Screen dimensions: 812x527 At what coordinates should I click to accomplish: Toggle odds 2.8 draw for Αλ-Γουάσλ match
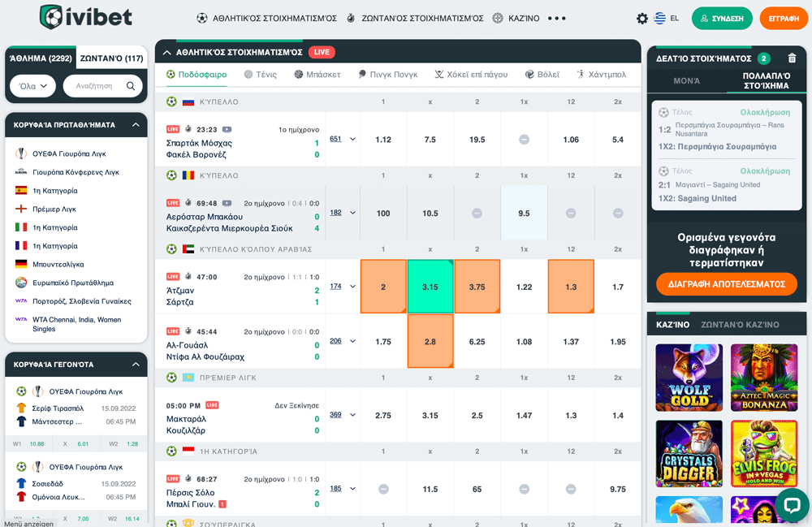click(x=430, y=342)
